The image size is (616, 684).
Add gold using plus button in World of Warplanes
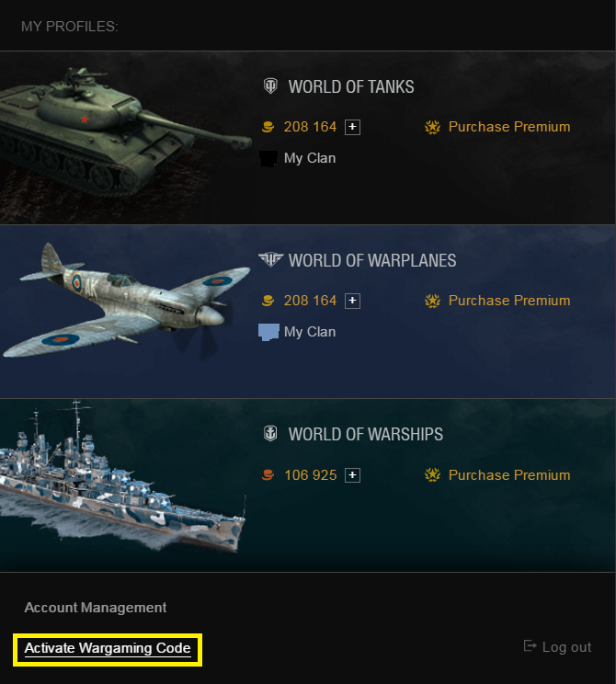352,301
